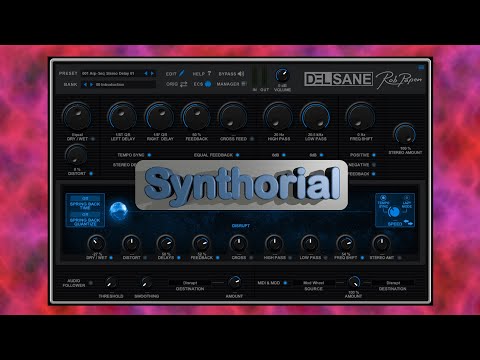Screen dimensions: 480x360
Task: Open Help via the question mark icon
Action: 209,73
